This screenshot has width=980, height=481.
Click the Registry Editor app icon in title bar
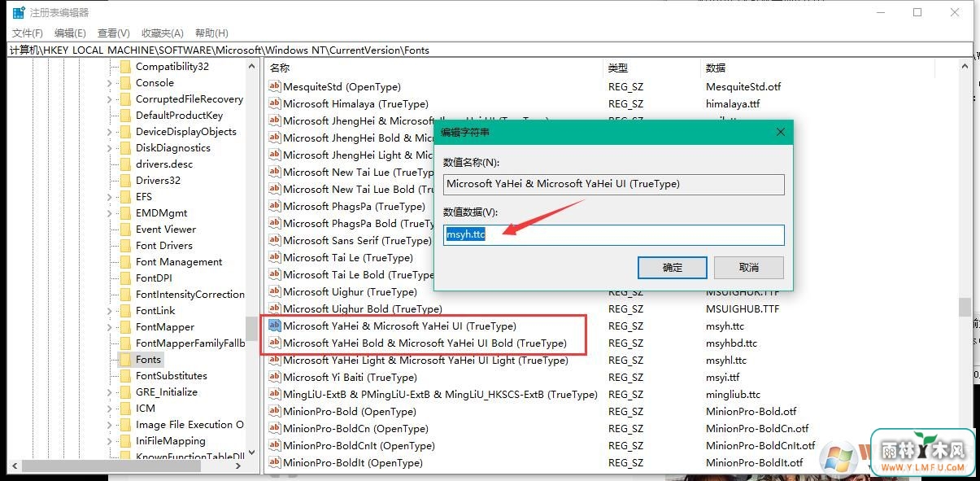tap(18, 12)
